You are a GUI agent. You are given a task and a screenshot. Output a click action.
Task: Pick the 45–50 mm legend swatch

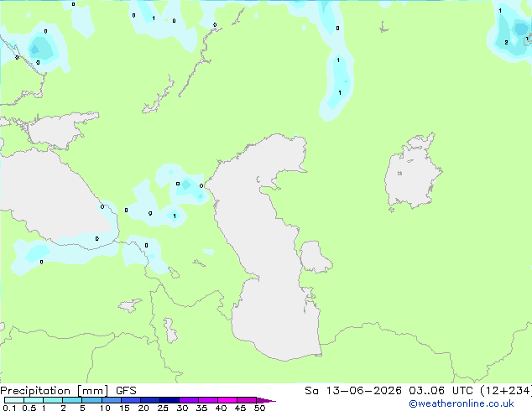[x=247, y=400]
